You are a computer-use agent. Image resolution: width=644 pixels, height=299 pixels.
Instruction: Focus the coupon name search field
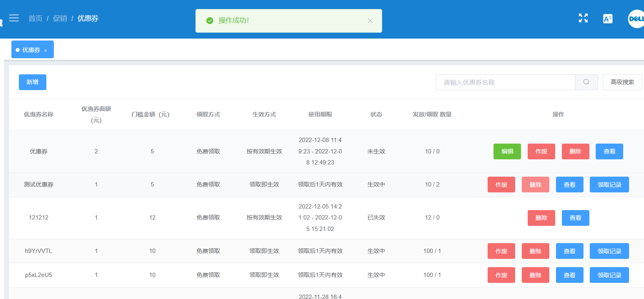coord(505,82)
